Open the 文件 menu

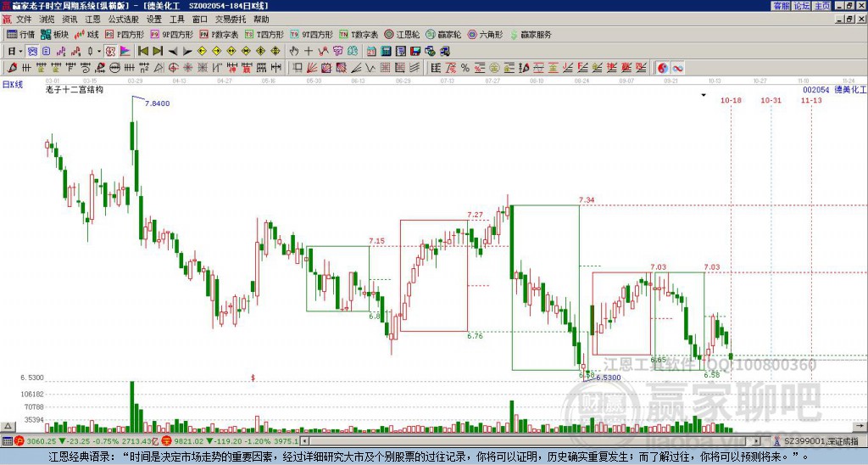pyautogui.click(x=24, y=20)
